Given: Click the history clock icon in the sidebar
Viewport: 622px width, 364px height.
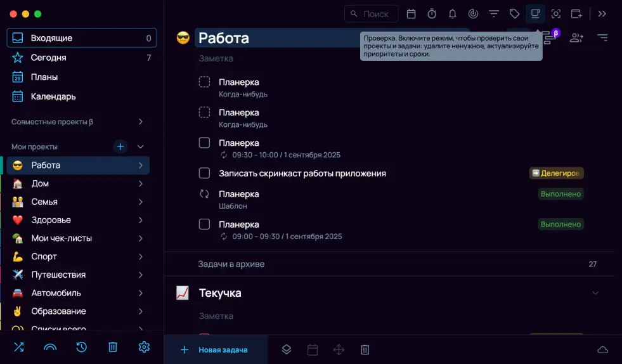Looking at the screenshot, I should (x=81, y=347).
